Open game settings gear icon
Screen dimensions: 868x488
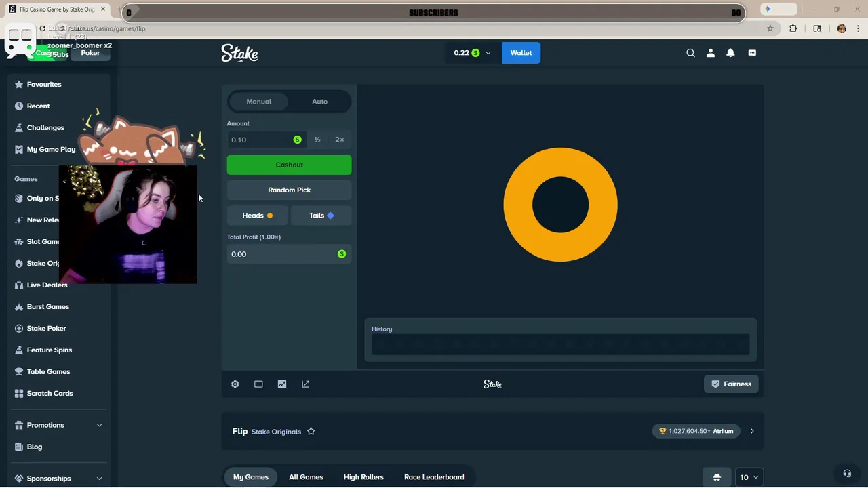[235, 384]
